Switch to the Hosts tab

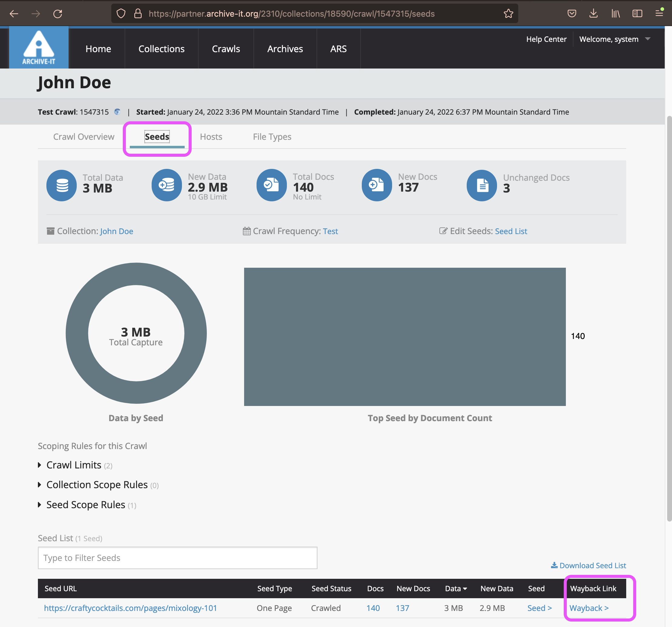211,136
